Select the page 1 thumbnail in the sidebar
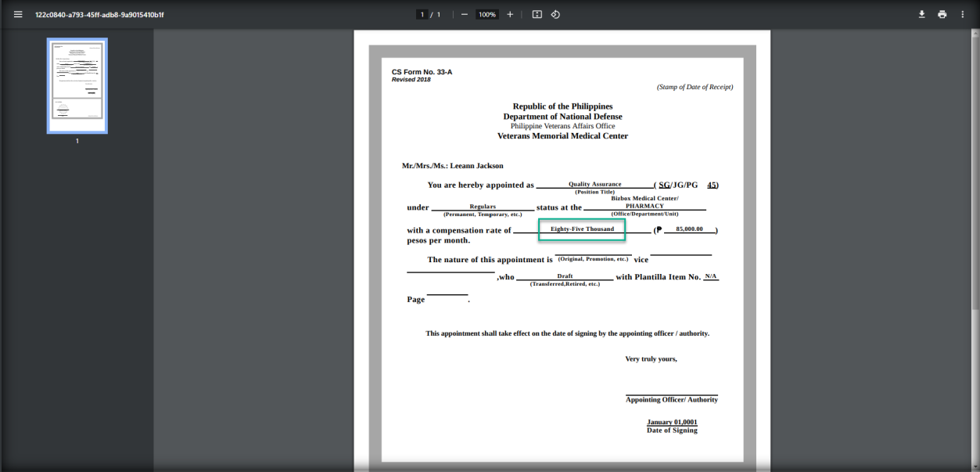The width and height of the screenshot is (980, 472). 77,86
